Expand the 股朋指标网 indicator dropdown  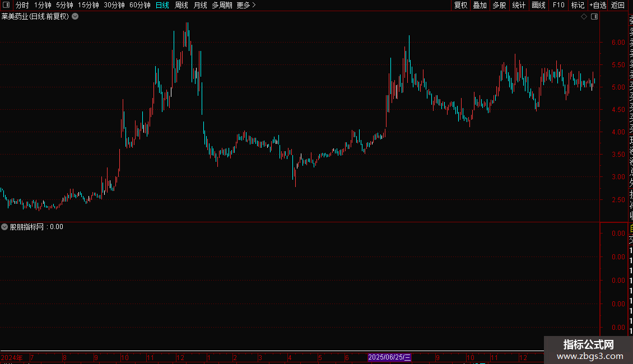[x=4, y=227]
